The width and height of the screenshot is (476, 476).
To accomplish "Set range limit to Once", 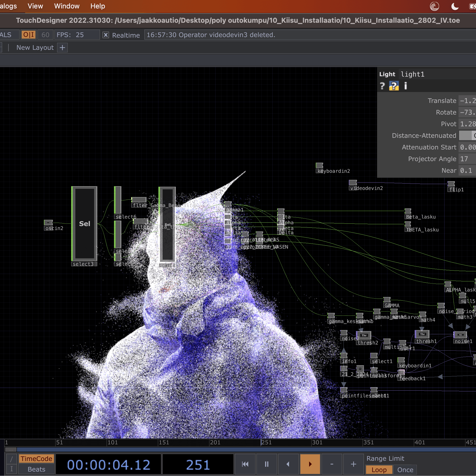I will coord(405,470).
